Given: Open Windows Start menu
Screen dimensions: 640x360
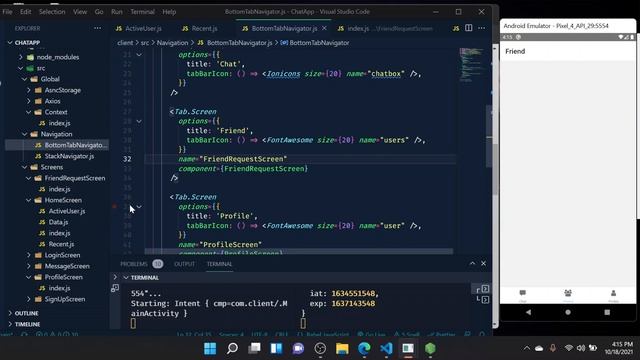Looking at the screenshot, I should point(210,349).
